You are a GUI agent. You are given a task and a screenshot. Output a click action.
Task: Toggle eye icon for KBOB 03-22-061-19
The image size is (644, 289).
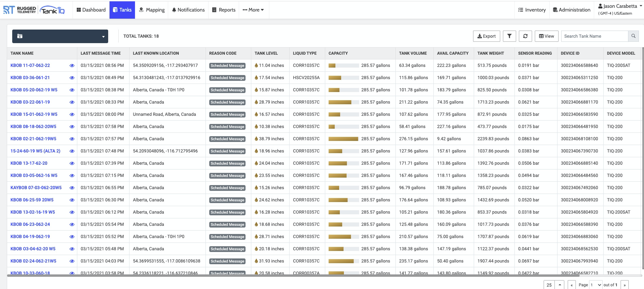(72, 102)
